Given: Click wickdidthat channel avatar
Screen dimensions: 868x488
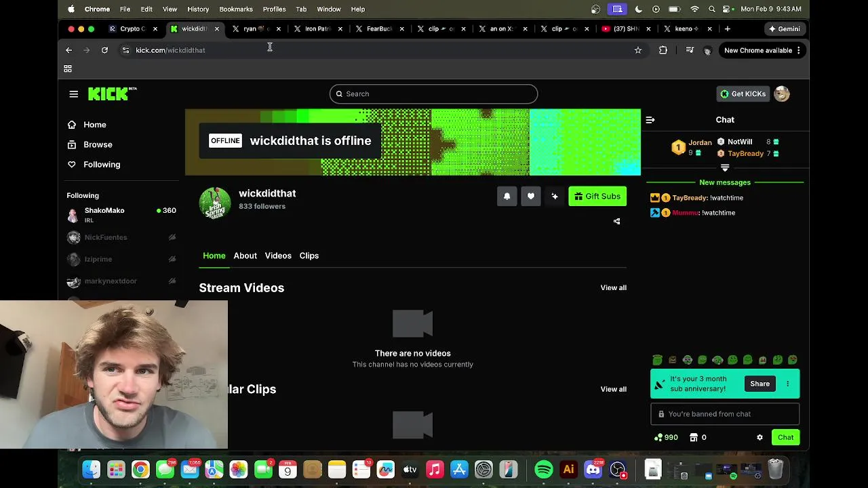Looking at the screenshot, I should [215, 202].
